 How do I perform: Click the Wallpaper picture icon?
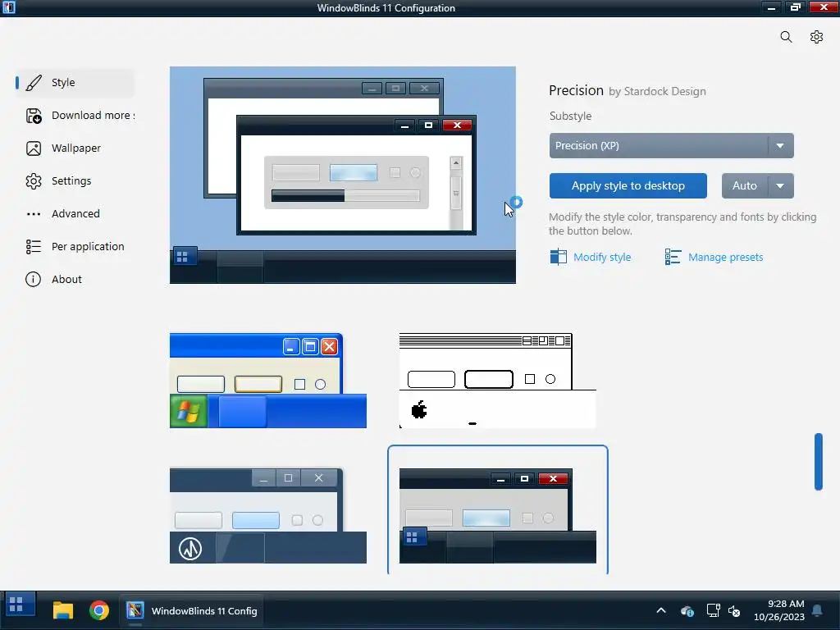pos(33,148)
